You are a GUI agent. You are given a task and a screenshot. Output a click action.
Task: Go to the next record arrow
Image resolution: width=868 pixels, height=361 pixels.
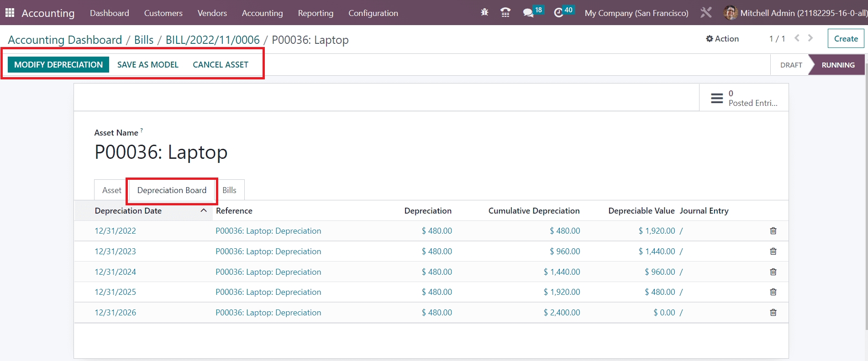(810, 38)
